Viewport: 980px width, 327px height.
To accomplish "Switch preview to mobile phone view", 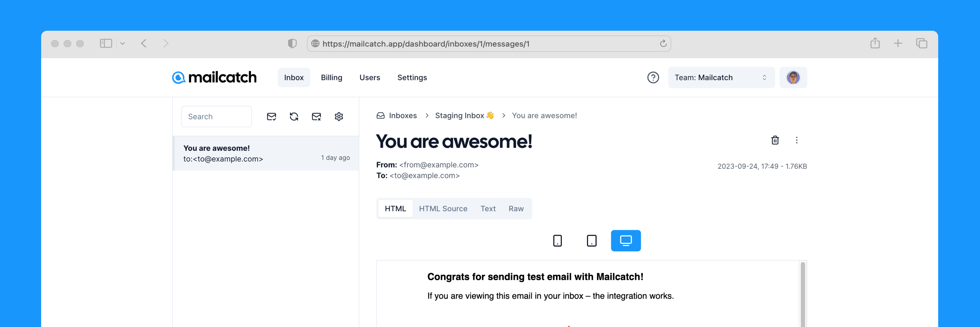I will click(x=557, y=241).
